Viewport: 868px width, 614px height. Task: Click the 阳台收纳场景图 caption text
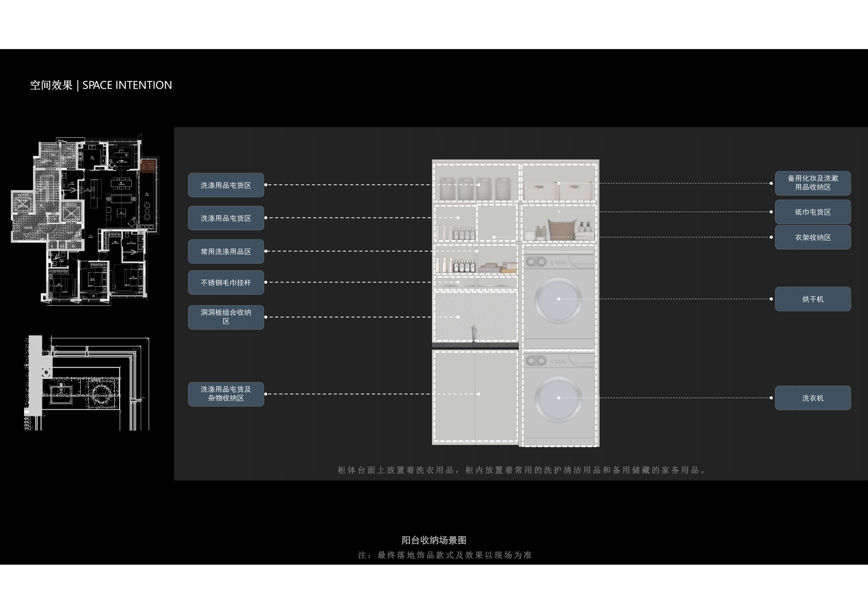(x=434, y=540)
